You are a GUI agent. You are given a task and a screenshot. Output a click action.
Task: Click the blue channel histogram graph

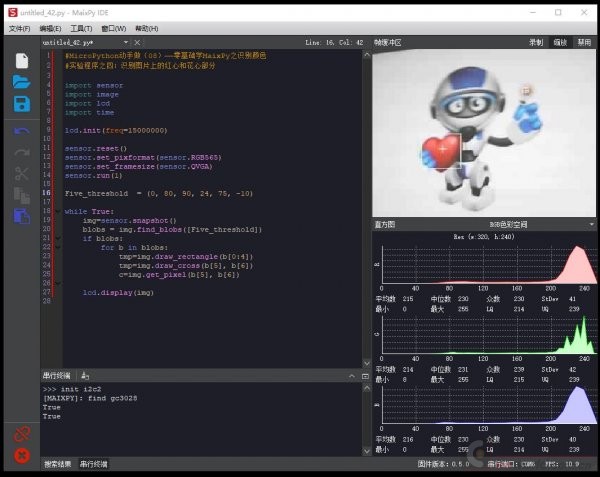[x=489, y=405]
